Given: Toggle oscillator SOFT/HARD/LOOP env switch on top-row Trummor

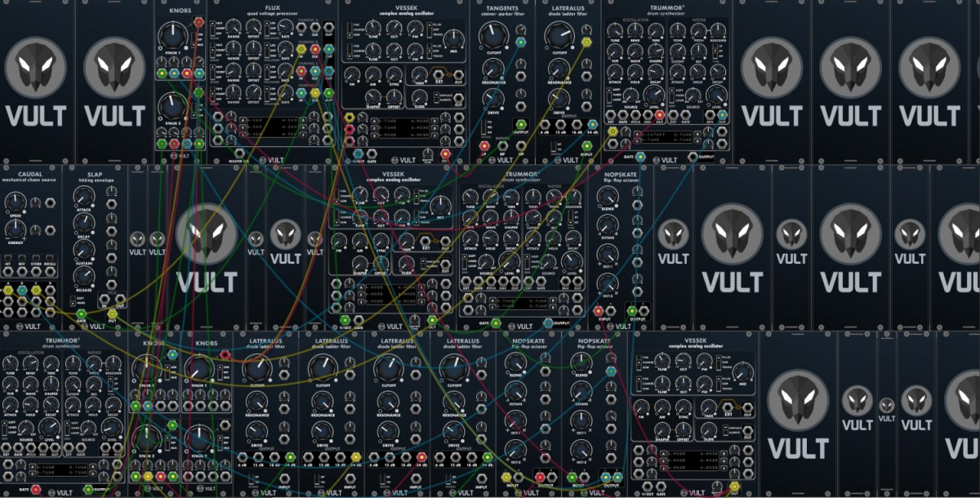Looking at the screenshot, I should click(609, 95).
